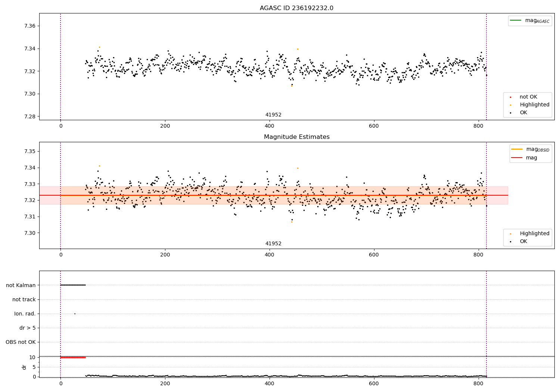Click the 7.30 tick in middle plot
Viewport: 560px width, 392px height.
click(30, 233)
